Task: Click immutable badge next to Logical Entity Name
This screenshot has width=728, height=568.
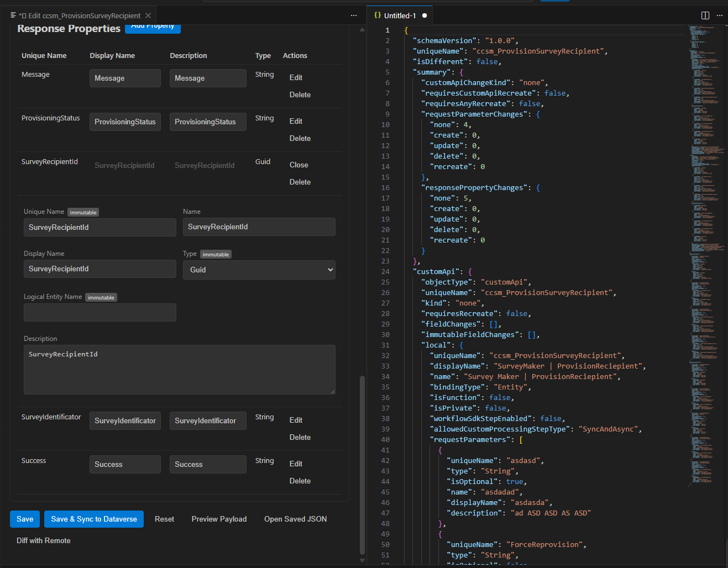Action: pos(101,297)
